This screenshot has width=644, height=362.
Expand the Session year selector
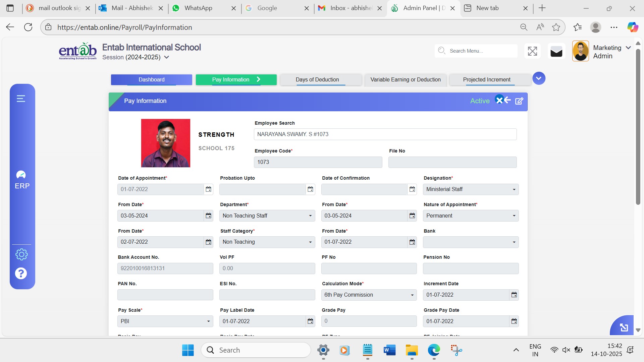167,57
